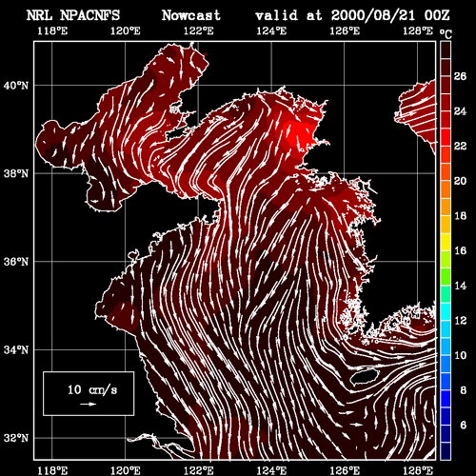
Task: Click the 26 label on the colorbar
Action: (460, 76)
